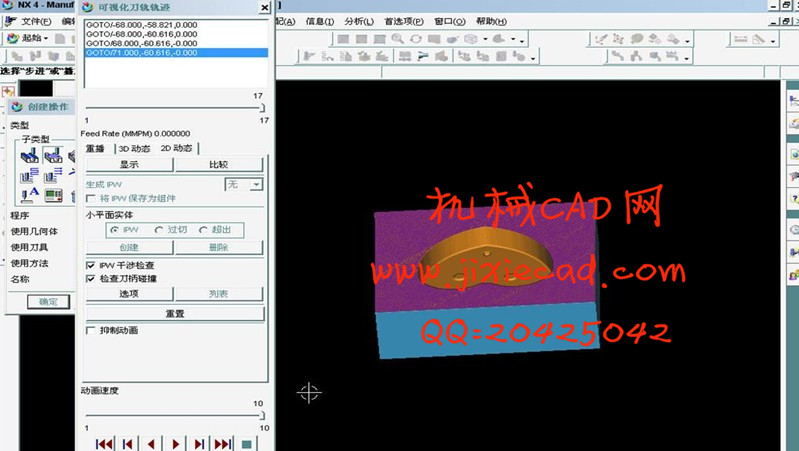Toggle 将 IPW 保存为组件 checkbox

pos(91,198)
